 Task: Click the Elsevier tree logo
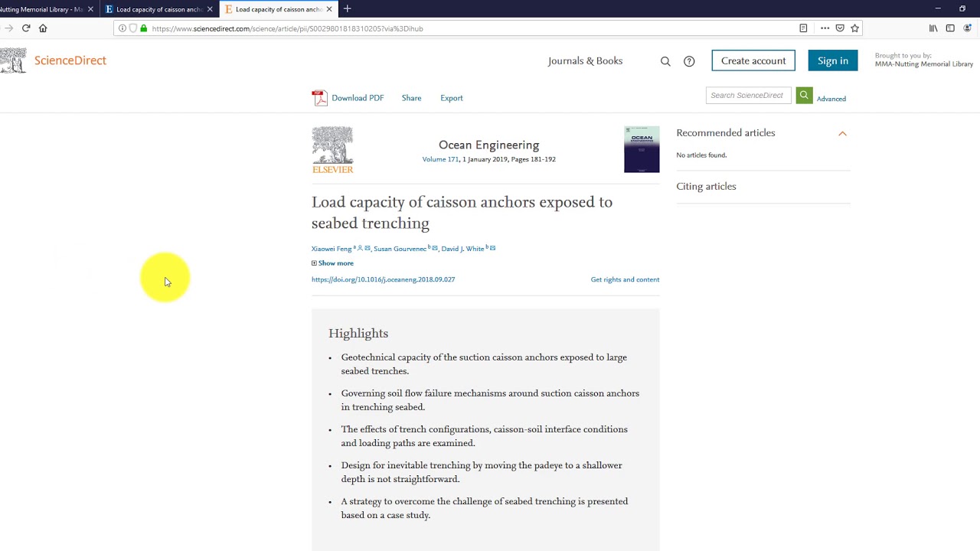(332, 150)
